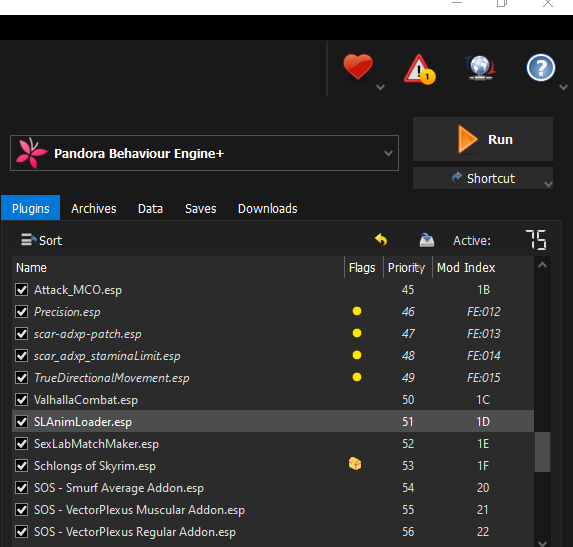The width and height of the screenshot is (573, 547).
Task: Expand the Shortcut dropdown arrow
Action: (548, 184)
